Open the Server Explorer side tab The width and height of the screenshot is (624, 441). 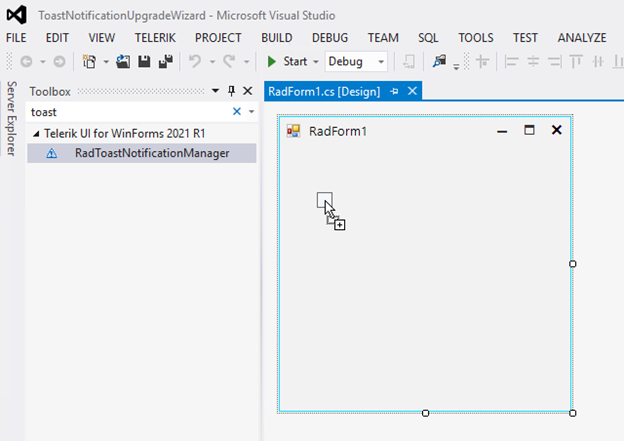point(11,119)
